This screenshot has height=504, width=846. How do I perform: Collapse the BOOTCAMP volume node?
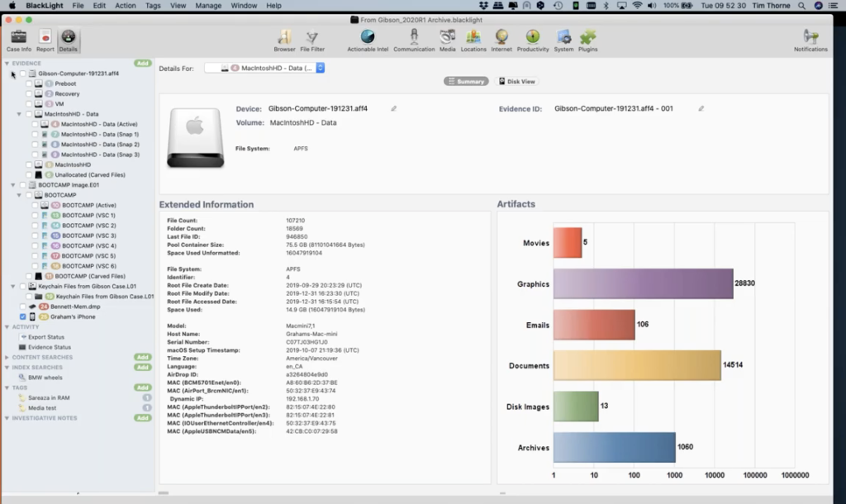point(20,195)
